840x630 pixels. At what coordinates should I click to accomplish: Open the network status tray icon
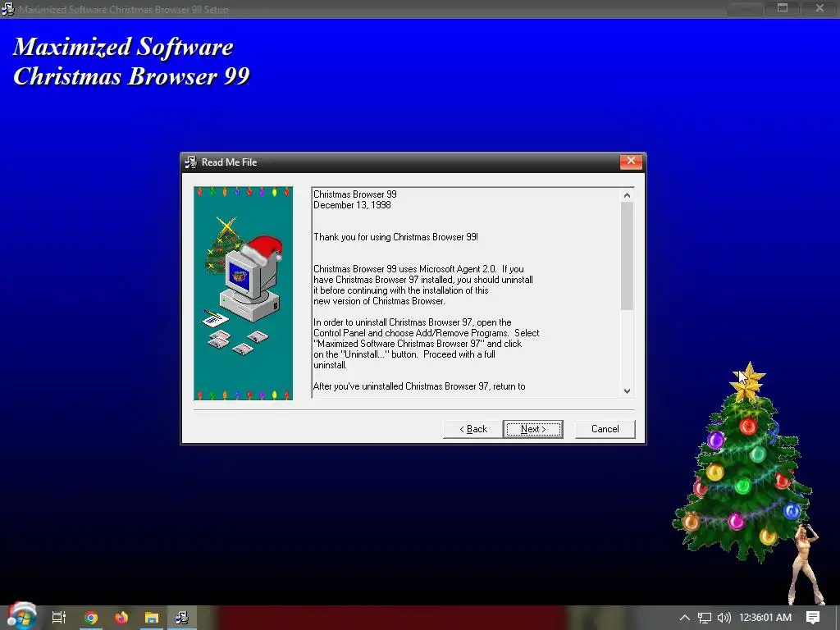(705, 618)
